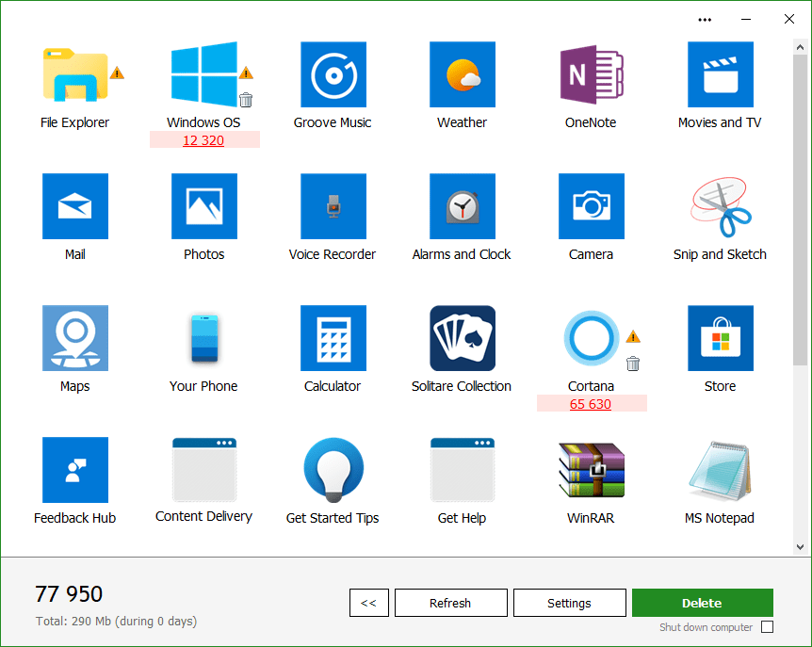Open the ellipsis options menu

pos(704,19)
